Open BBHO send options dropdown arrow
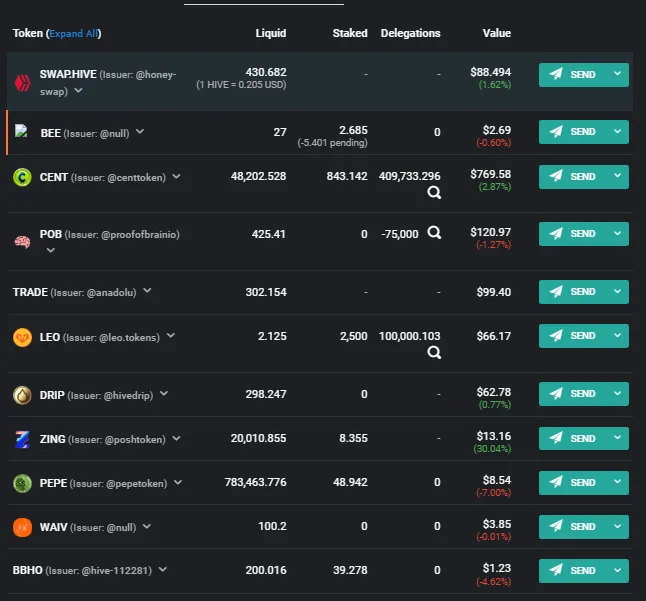Viewport: 646px width, 601px height. click(617, 570)
